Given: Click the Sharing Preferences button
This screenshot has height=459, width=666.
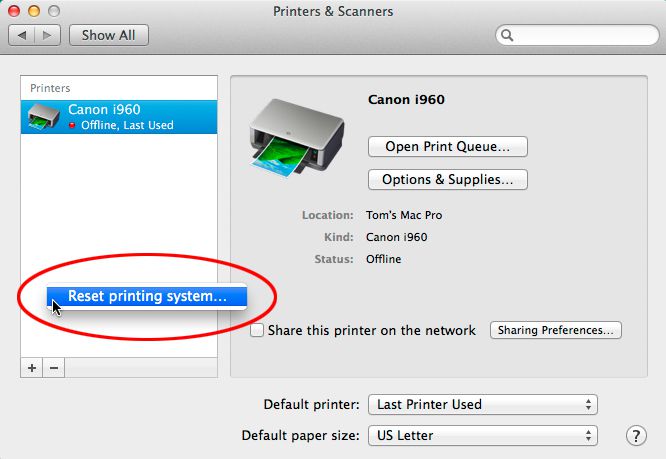Looking at the screenshot, I should click(x=556, y=330).
